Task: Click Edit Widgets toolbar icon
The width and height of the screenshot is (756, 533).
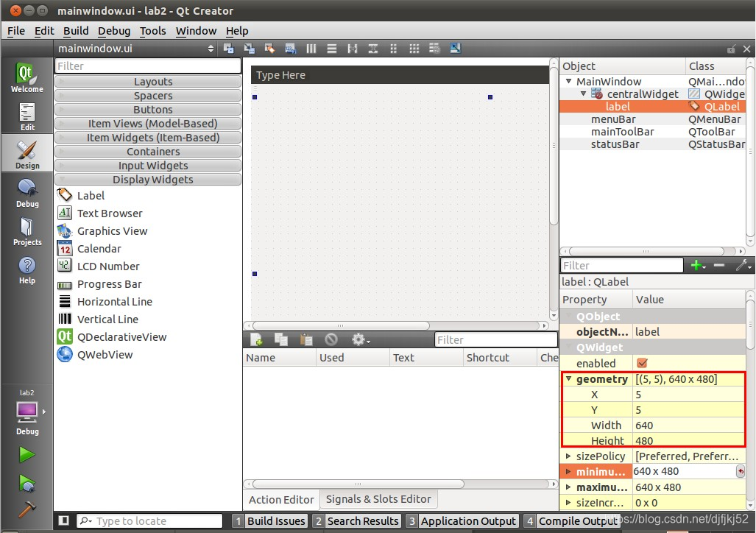Action: coord(228,49)
